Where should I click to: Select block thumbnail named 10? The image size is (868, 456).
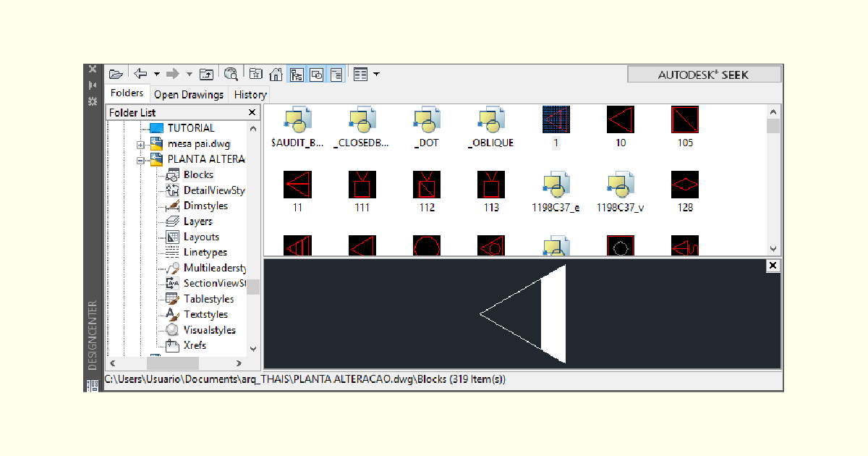click(x=621, y=119)
